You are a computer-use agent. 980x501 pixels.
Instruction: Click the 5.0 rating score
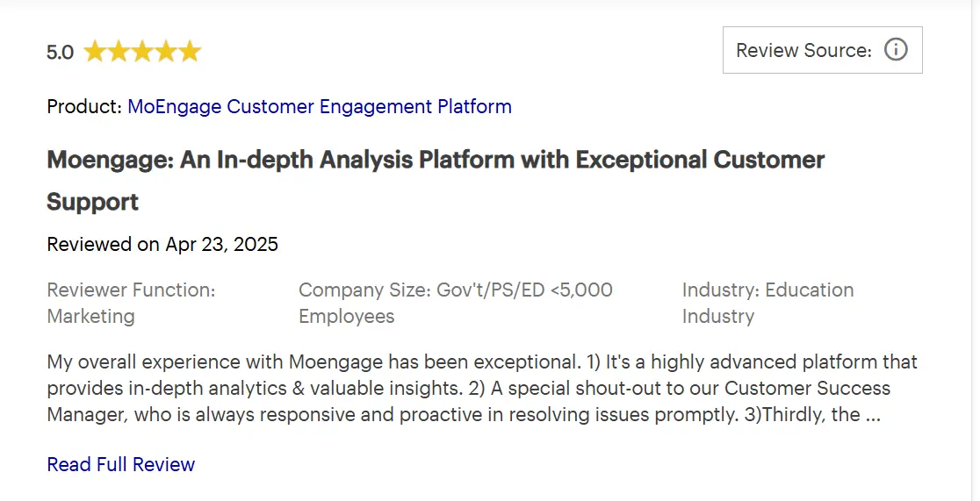[x=60, y=53]
